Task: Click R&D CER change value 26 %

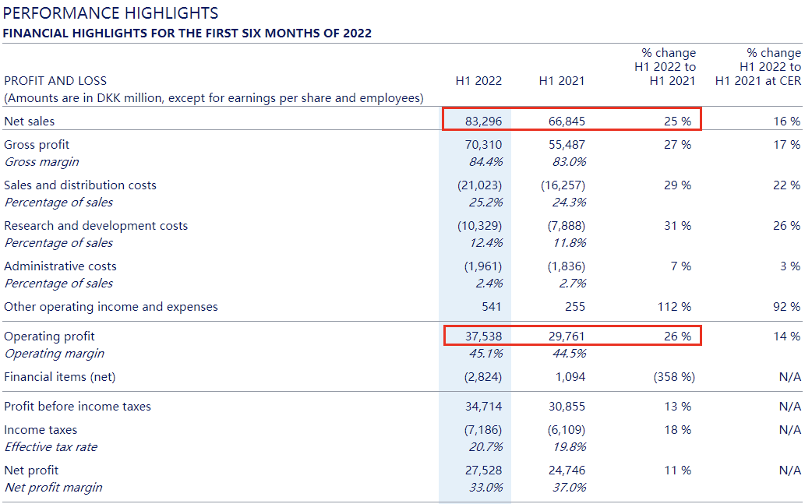Action: tap(786, 226)
